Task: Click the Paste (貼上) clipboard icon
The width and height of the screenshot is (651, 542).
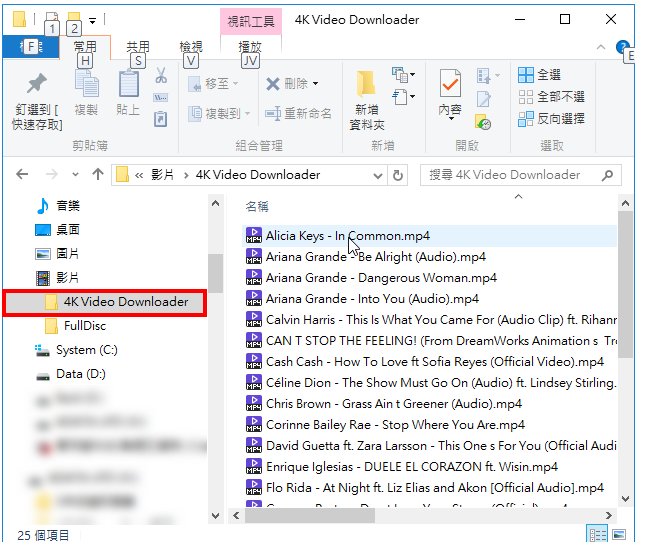Action: [x=129, y=83]
